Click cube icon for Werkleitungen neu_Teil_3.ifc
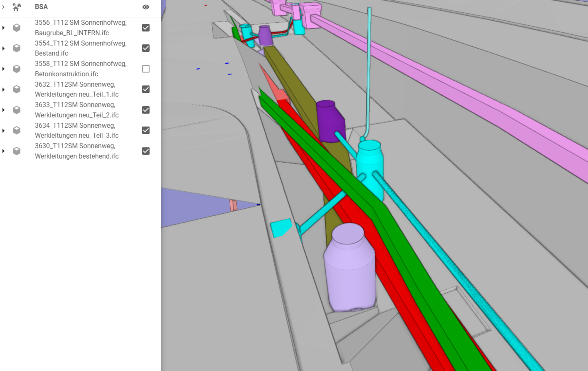 [17, 130]
